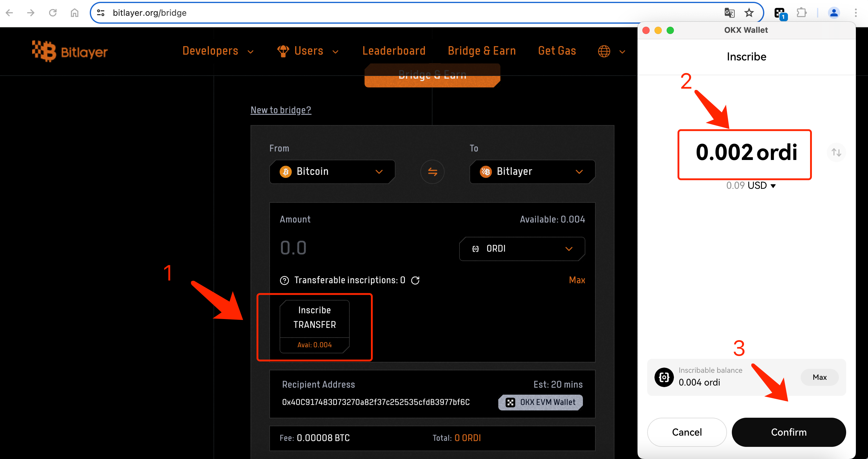Click the Bitlayer logo
The image size is (868, 459).
click(x=70, y=51)
